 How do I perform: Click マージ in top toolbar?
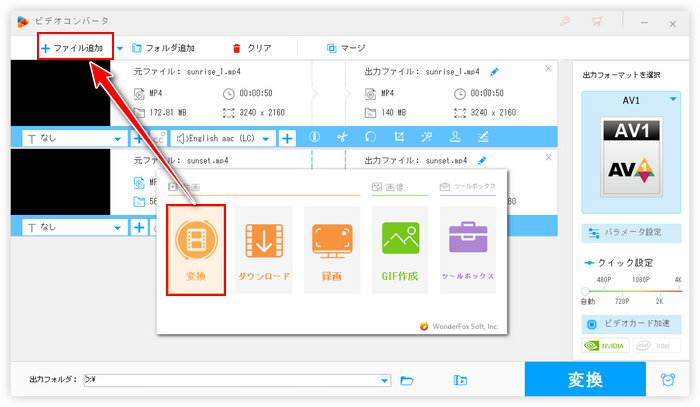point(346,47)
